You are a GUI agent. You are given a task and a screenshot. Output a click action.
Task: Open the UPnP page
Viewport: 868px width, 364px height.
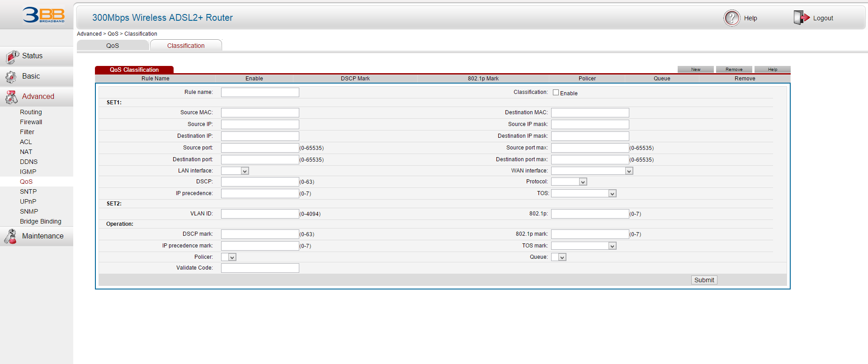pyautogui.click(x=28, y=201)
